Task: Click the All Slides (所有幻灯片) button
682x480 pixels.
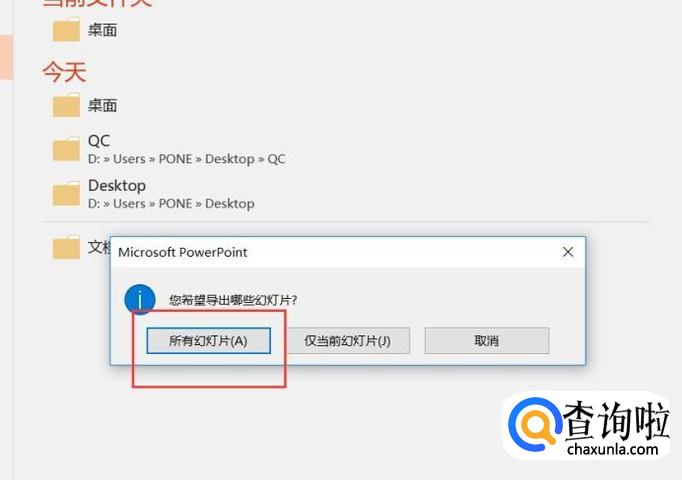Action: tap(208, 341)
